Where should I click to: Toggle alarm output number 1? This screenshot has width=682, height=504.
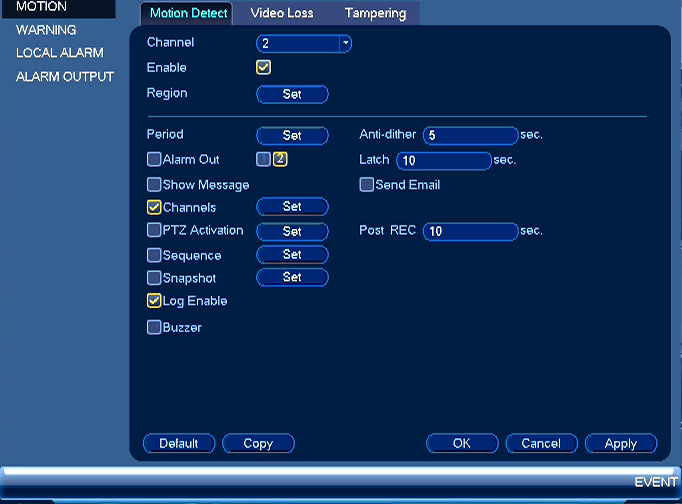click(264, 159)
